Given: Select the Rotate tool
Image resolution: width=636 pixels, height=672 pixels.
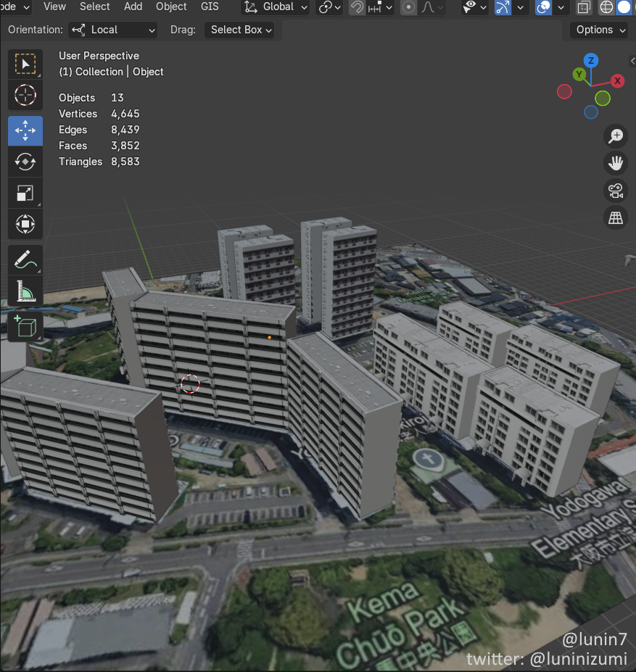Looking at the screenshot, I should pyautogui.click(x=25, y=162).
